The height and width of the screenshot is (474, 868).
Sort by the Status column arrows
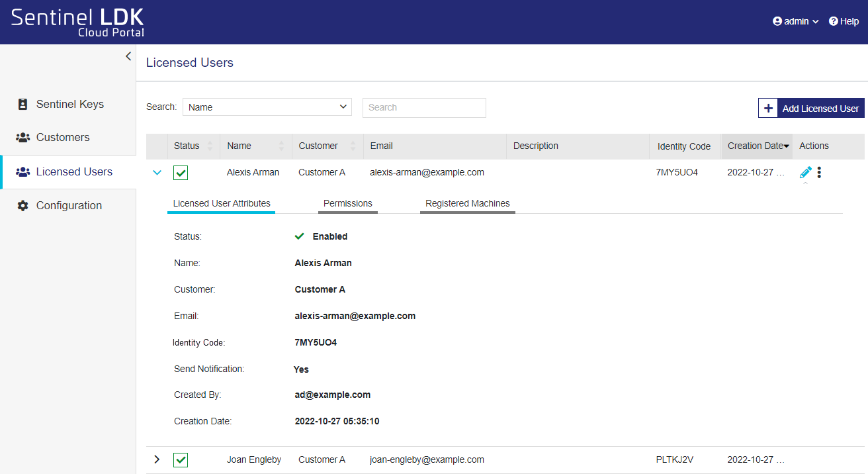click(210, 146)
